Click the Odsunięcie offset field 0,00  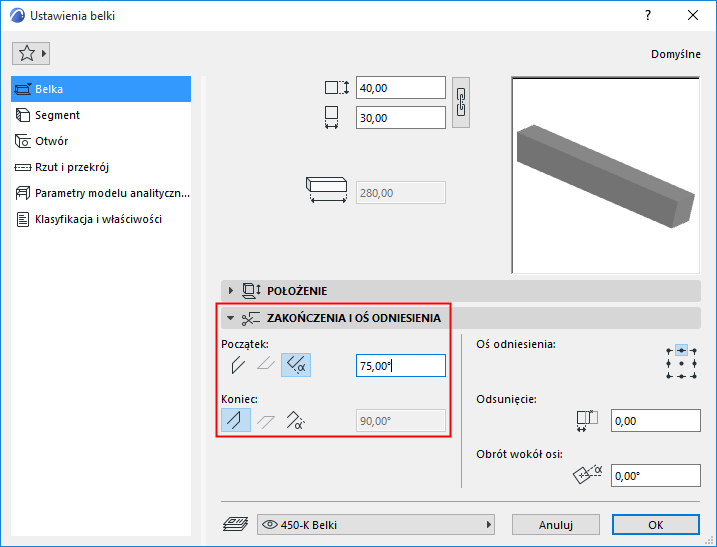[x=656, y=421]
